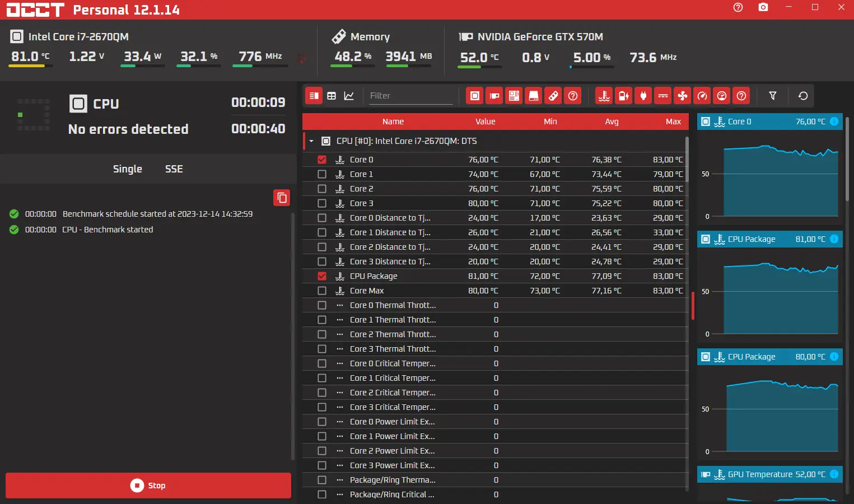Viewport: 854px width, 504px height.
Task: Reset sensor statistics with the circular arrow icon
Action: (x=803, y=96)
